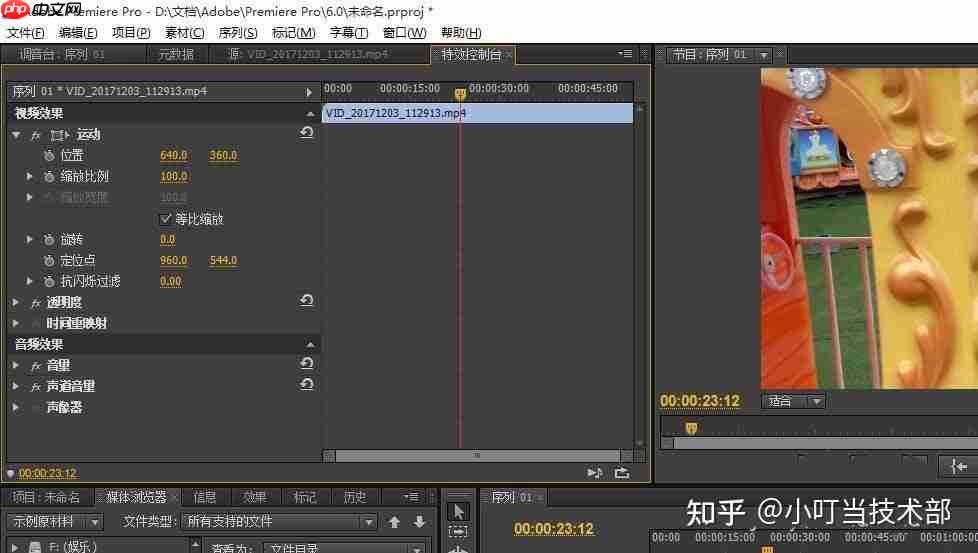The width and height of the screenshot is (978, 553).
Task: Click the timeline timecode 00:00:23:12
Action: 554,529
